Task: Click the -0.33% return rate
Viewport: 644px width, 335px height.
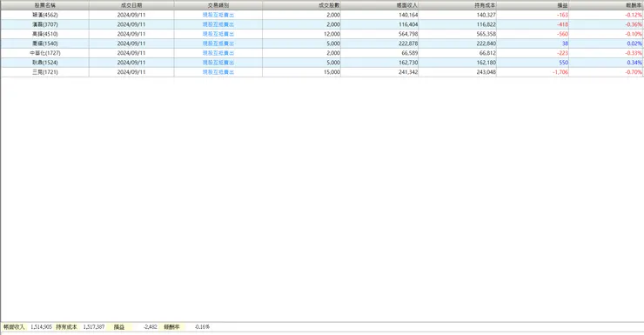Action: click(634, 53)
